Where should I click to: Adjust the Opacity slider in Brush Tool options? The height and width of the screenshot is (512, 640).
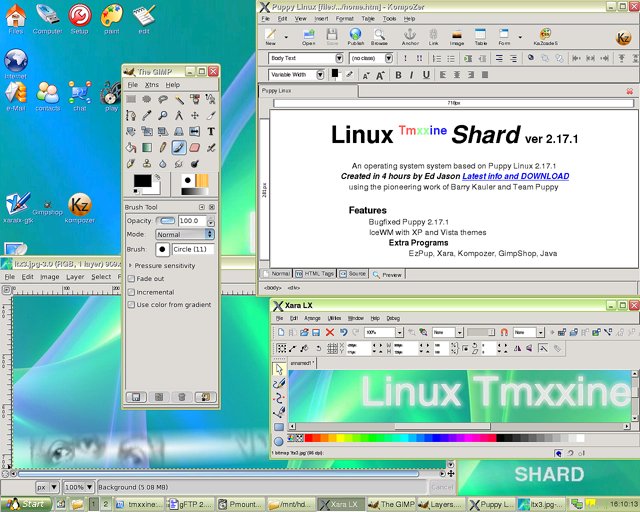[166, 221]
